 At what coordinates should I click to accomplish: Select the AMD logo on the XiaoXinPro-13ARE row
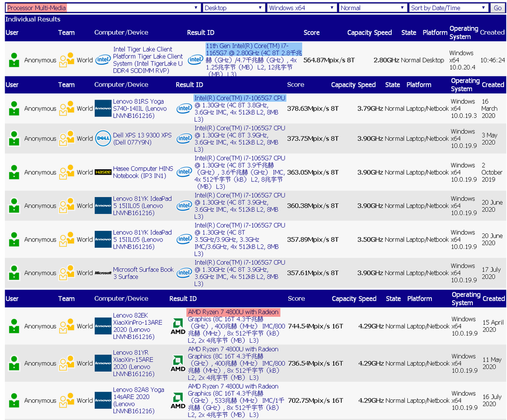(177, 326)
